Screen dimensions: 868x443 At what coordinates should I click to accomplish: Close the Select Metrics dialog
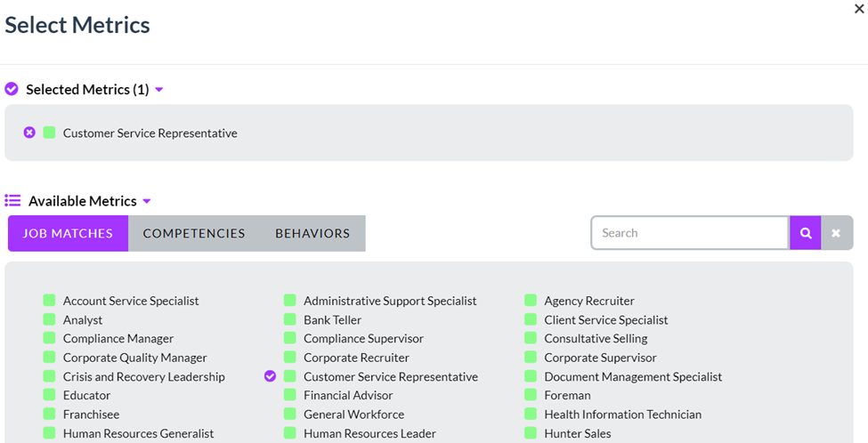point(859,9)
